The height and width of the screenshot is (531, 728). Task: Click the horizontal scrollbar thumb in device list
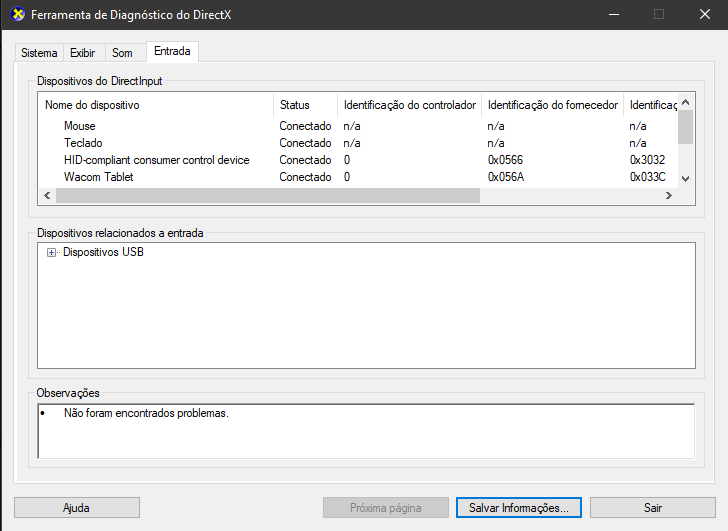pyautogui.click(x=268, y=195)
